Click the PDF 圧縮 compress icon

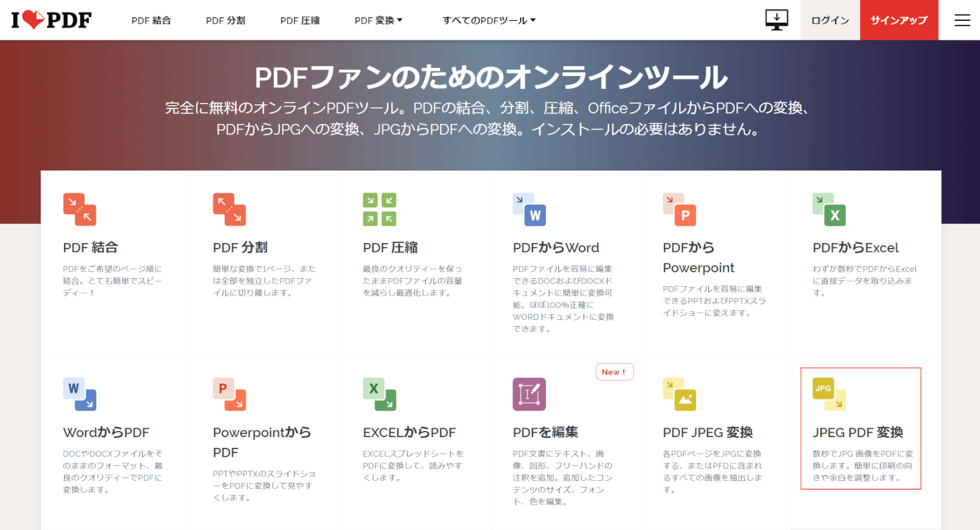coord(380,209)
